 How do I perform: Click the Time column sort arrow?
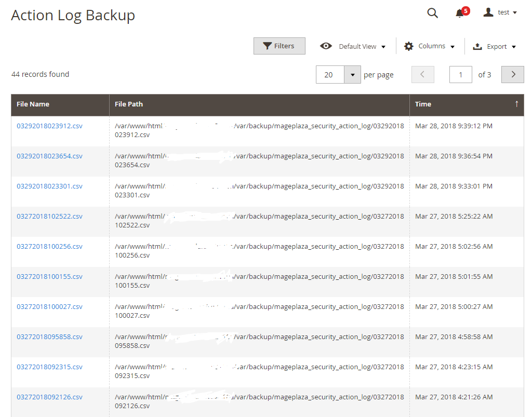coord(516,104)
